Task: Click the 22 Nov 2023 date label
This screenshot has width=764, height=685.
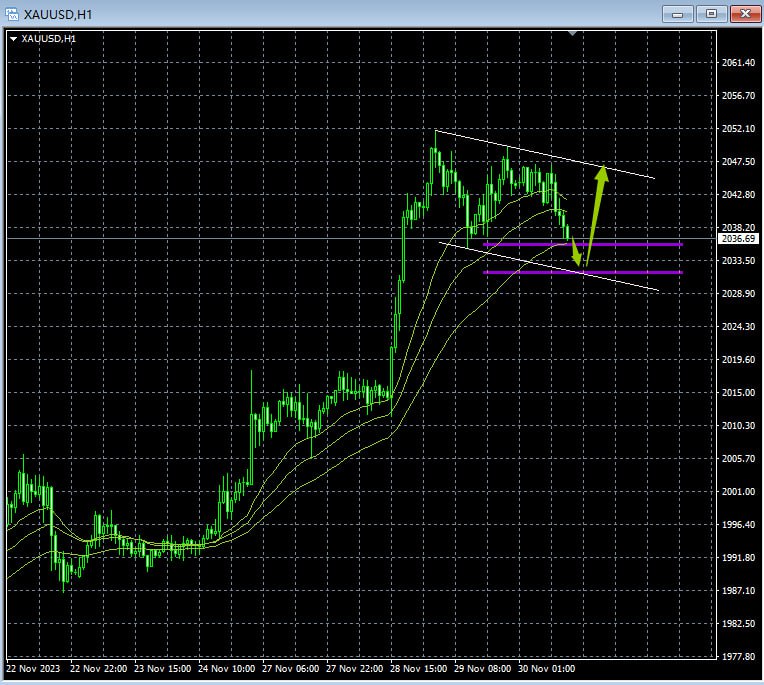Action: point(33,668)
